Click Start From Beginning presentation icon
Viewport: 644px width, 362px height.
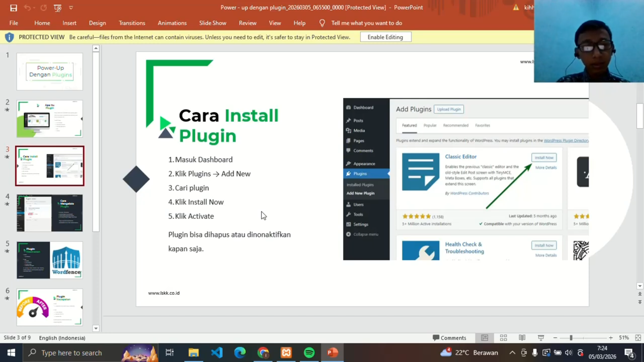pos(58,8)
